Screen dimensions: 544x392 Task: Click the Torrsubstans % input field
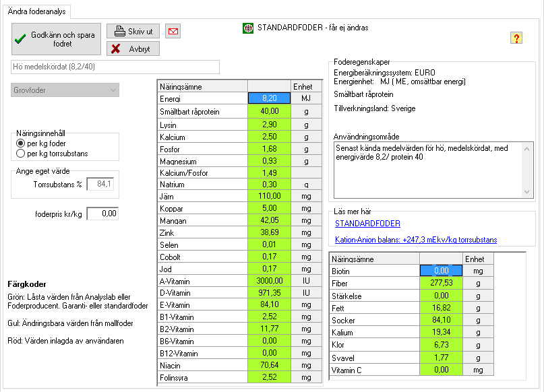click(x=100, y=184)
